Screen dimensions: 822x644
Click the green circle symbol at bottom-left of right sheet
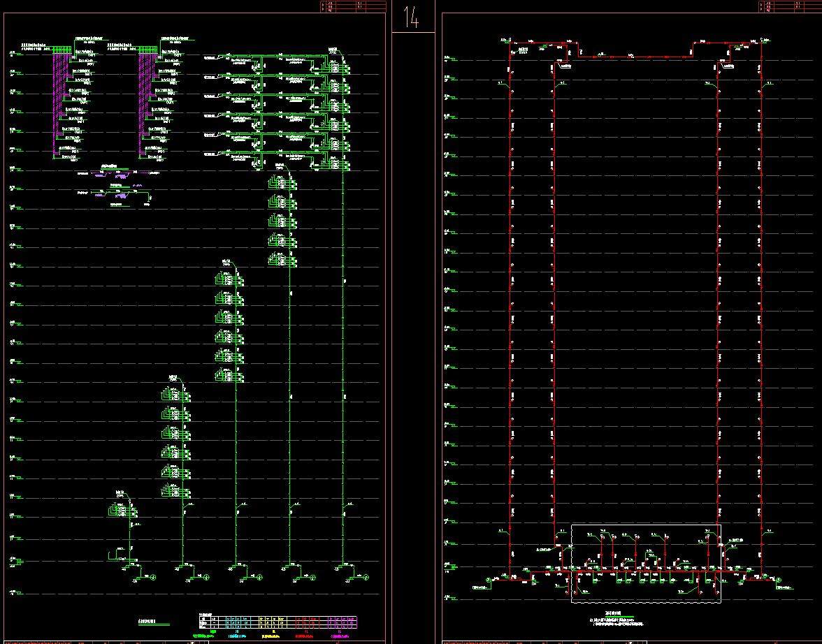pos(488,579)
